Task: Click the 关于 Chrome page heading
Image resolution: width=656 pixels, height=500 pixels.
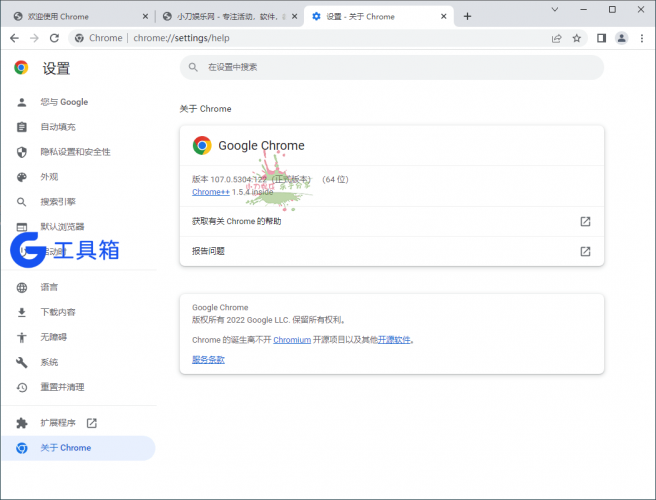Action: pos(205,109)
